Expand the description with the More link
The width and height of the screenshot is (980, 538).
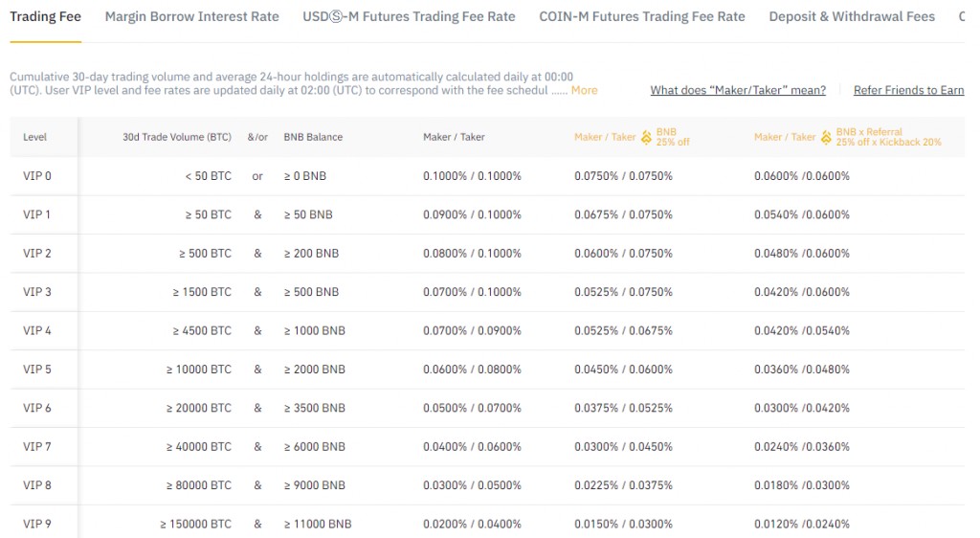[584, 90]
